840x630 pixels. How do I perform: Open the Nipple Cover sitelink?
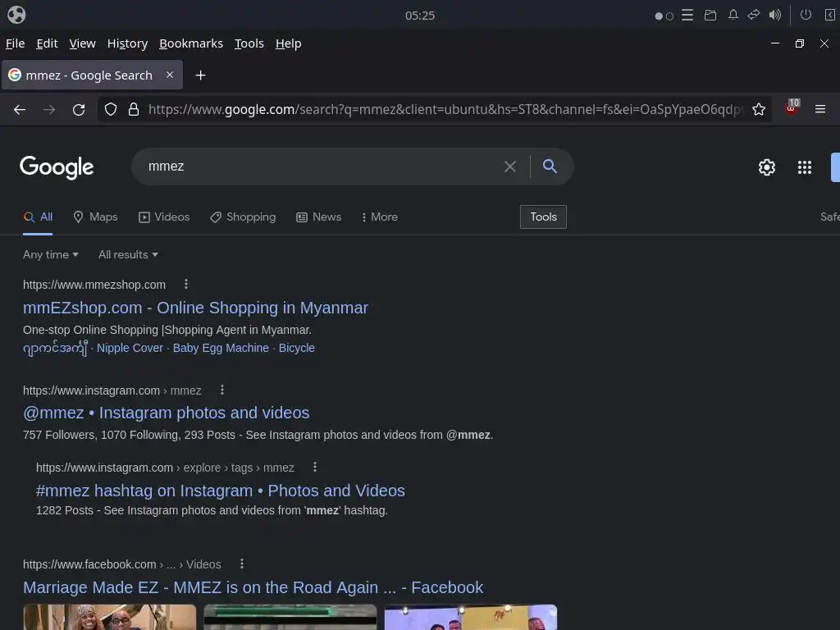click(130, 348)
